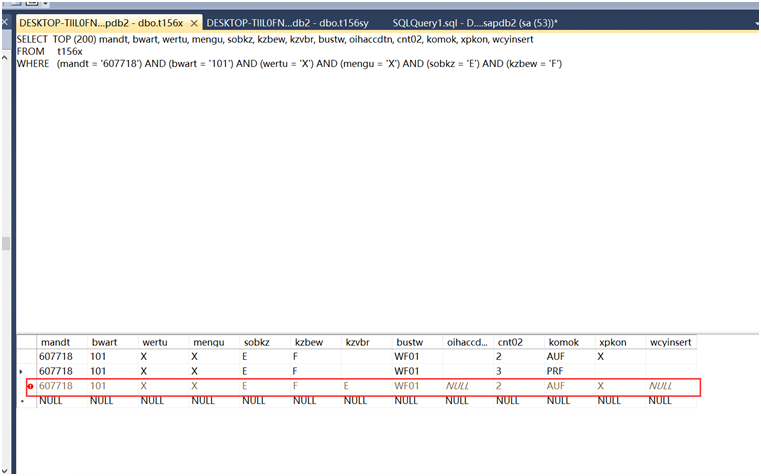Image resolution: width=761 pixels, height=476 pixels.
Task: Click the sobkz column header
Action: [265, 342]
